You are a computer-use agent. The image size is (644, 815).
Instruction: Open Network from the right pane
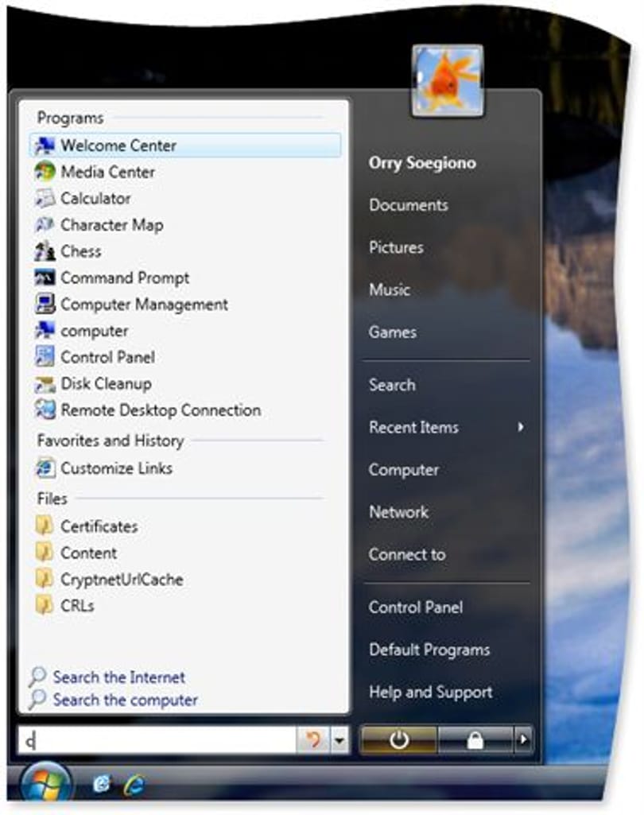(x=398, y=512)
